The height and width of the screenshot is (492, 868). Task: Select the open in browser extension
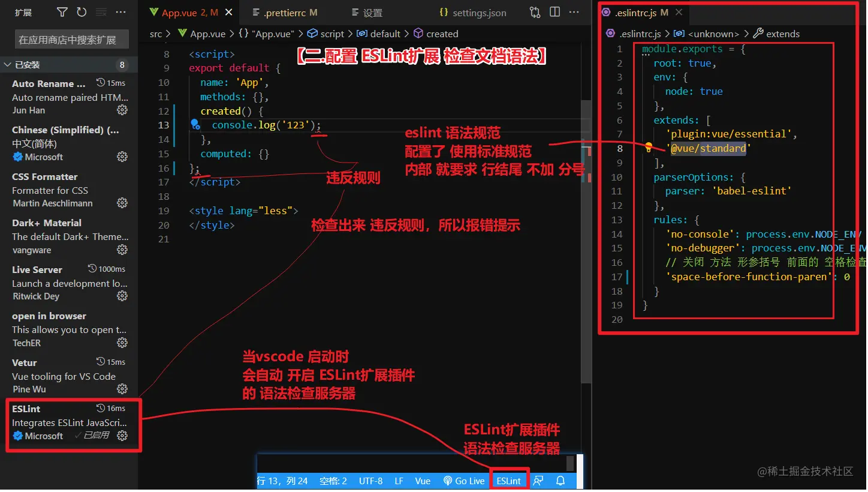(69, 329)
